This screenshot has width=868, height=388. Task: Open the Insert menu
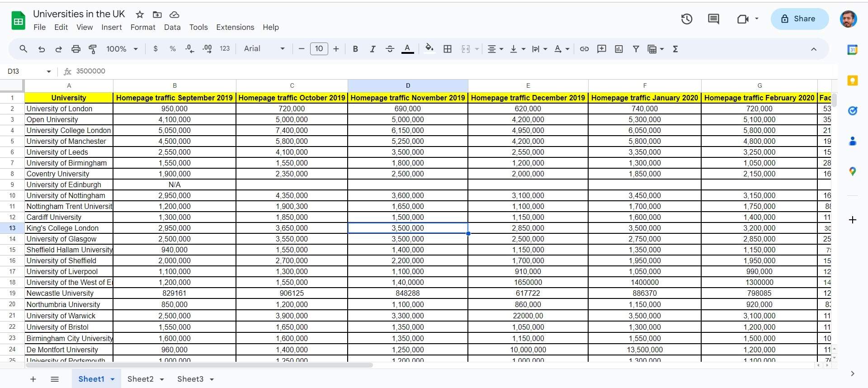pyautogui.click(x=112, y=27)
